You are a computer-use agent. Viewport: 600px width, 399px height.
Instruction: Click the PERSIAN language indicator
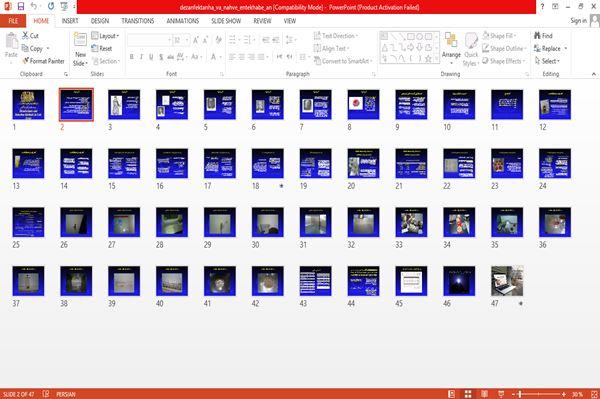(x=66, y=394)
